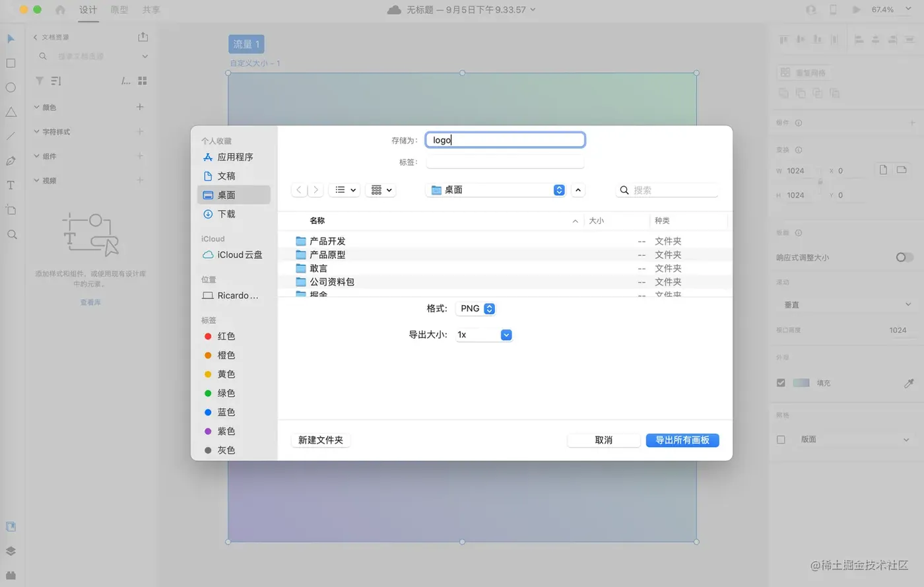Image resolution: width=924 pixels, height=587 pixels.
Task: Click the align right icon
Action: pyautogui.click(x=892, y=40)
